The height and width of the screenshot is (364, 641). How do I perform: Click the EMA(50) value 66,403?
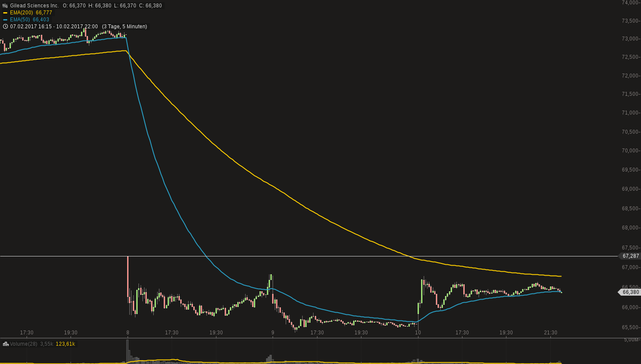point(41,20)
